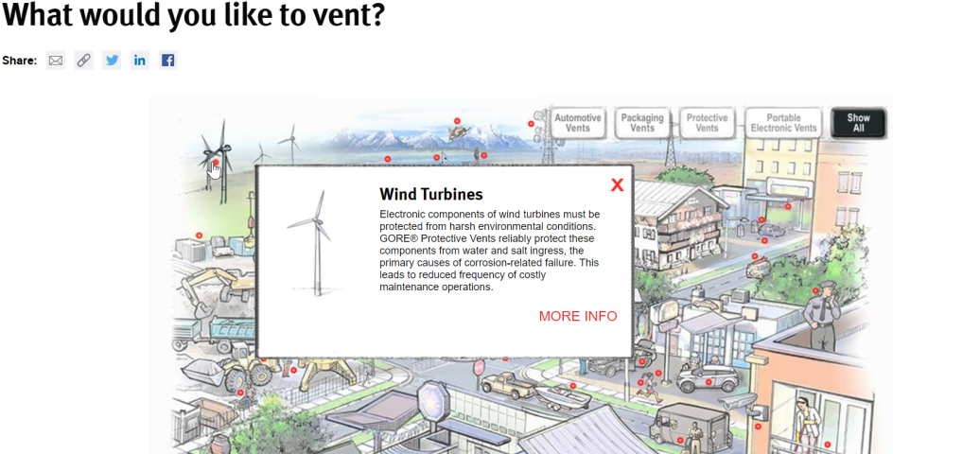Select the Packaging Vents filter
980x454 pixels.
pos(642,123)
